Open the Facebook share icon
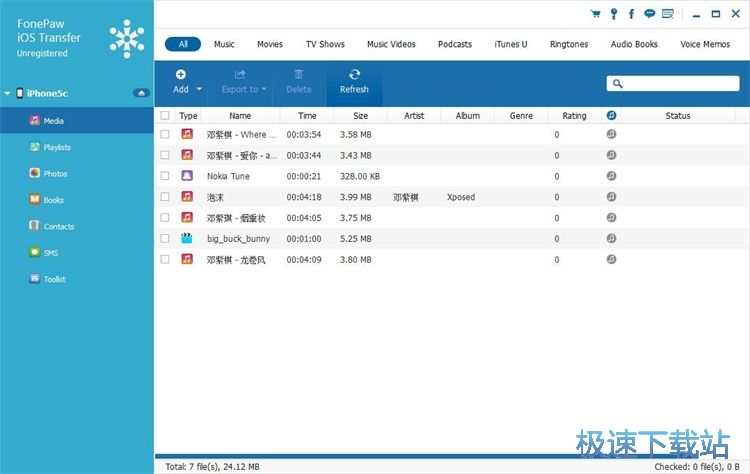The image size is (750, 474). coord(631,14)
